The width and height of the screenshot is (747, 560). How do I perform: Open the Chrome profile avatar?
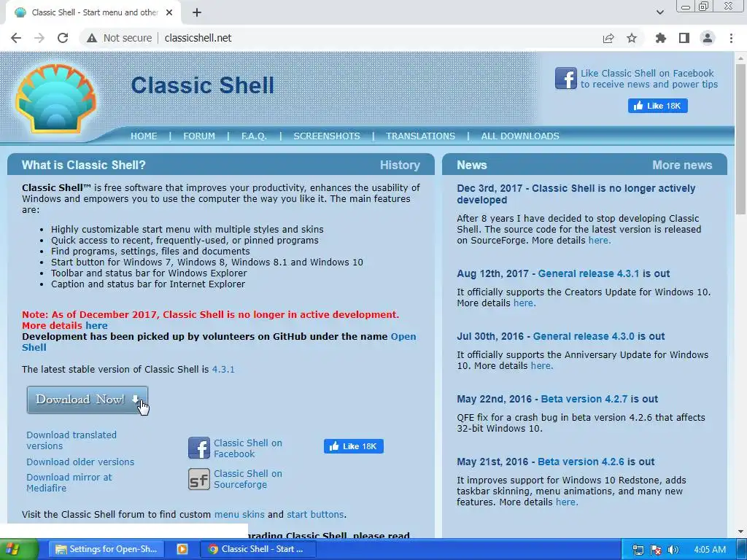[x=708, y=38]
